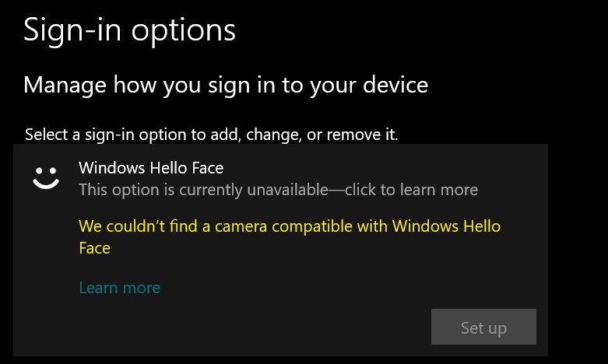Click empty card area left of Set up
Viewport: 608px width, 364px height.
pyautogui.click(x=252, y=327)
